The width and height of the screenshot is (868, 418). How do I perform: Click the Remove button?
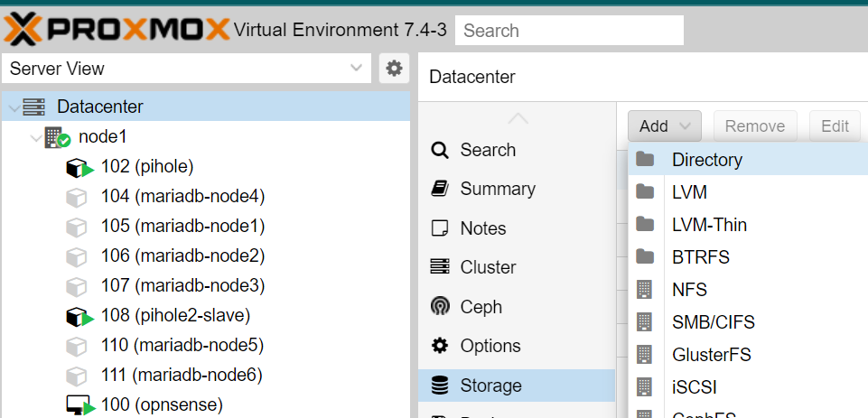coord(755,126)
